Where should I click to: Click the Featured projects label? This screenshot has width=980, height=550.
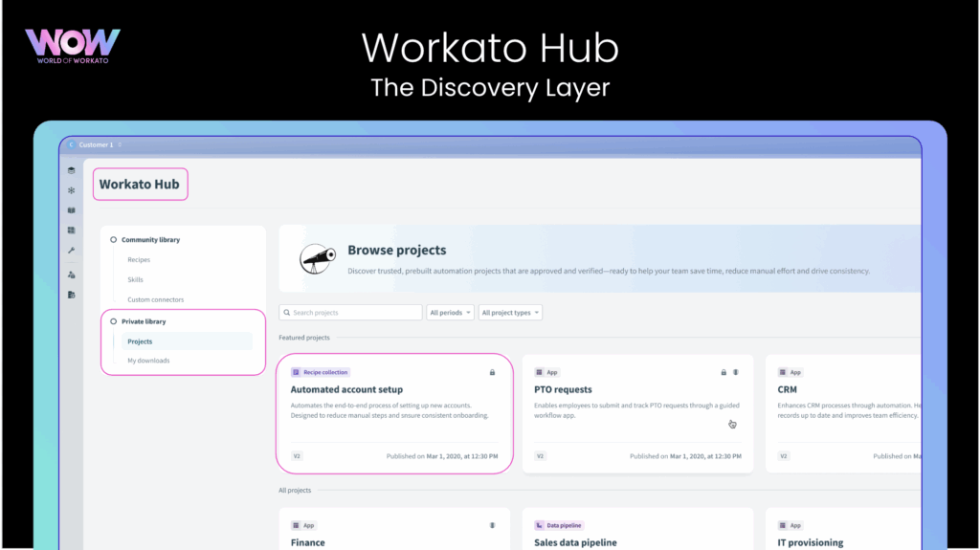pyautogui.click(x=304, y=338)
